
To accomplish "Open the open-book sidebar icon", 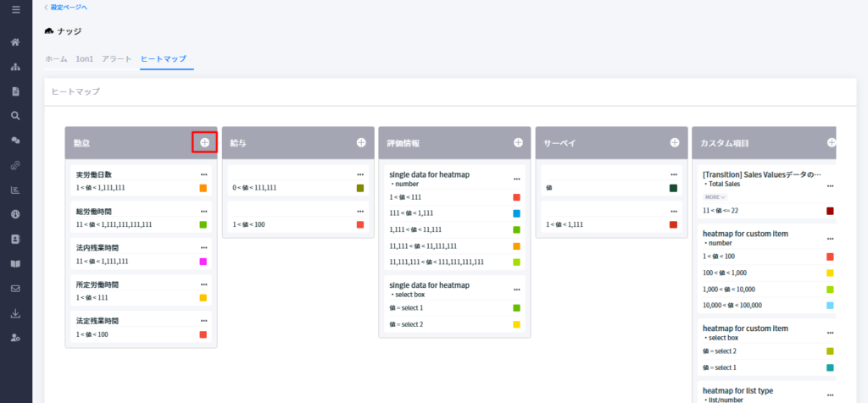I will [15, 263].
